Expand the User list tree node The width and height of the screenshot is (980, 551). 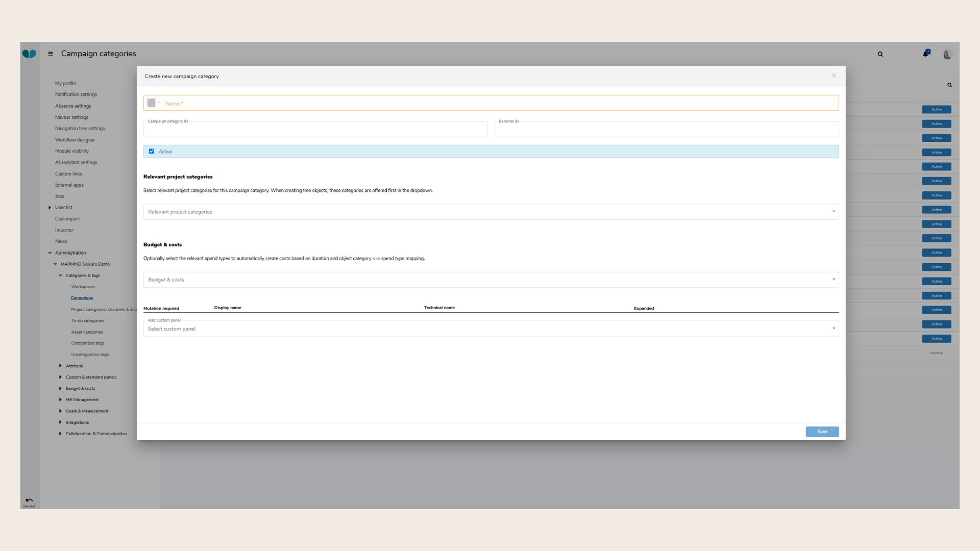click(x=50, y=208)
